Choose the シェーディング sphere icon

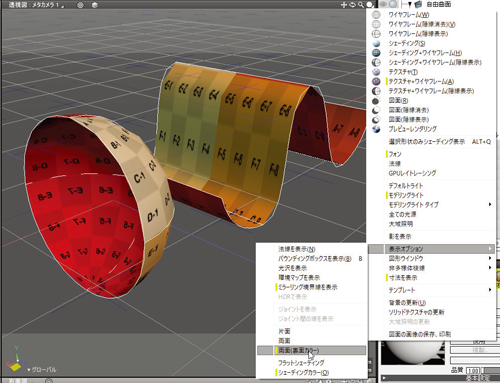tap(376, 43)
